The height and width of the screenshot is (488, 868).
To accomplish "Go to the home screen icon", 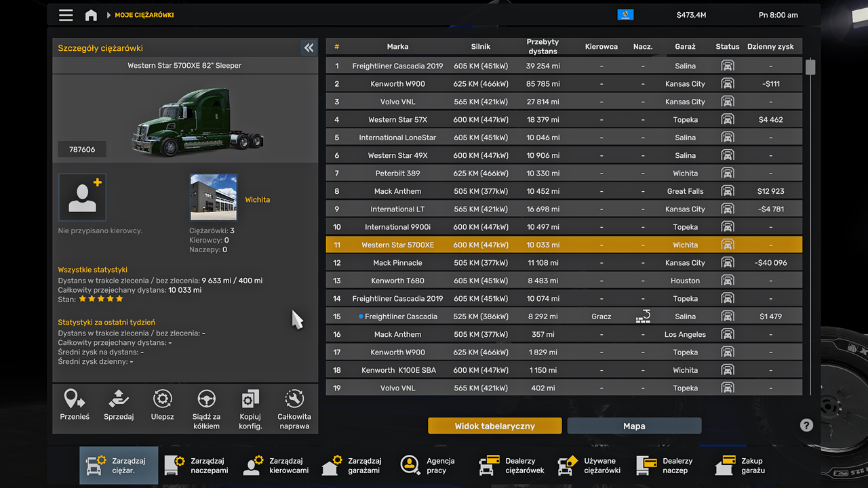I will pos(91,15).
